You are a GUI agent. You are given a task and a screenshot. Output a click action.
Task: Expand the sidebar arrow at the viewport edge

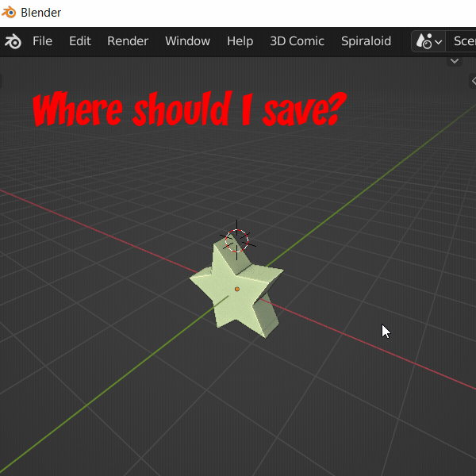(x=473, y=81)
